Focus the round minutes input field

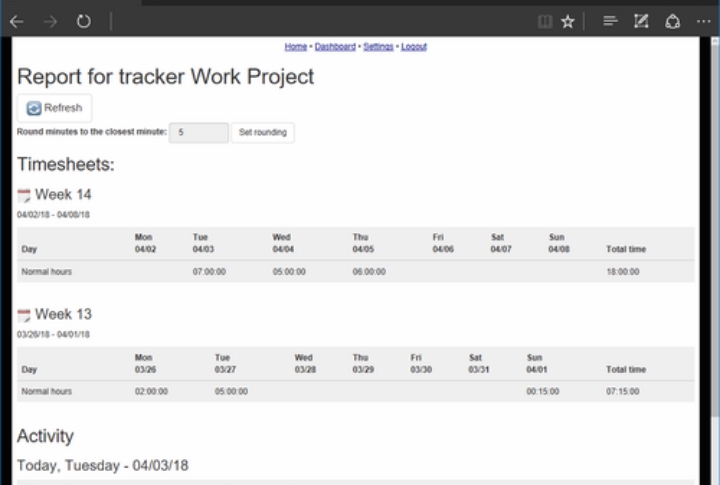pos(198,133)
